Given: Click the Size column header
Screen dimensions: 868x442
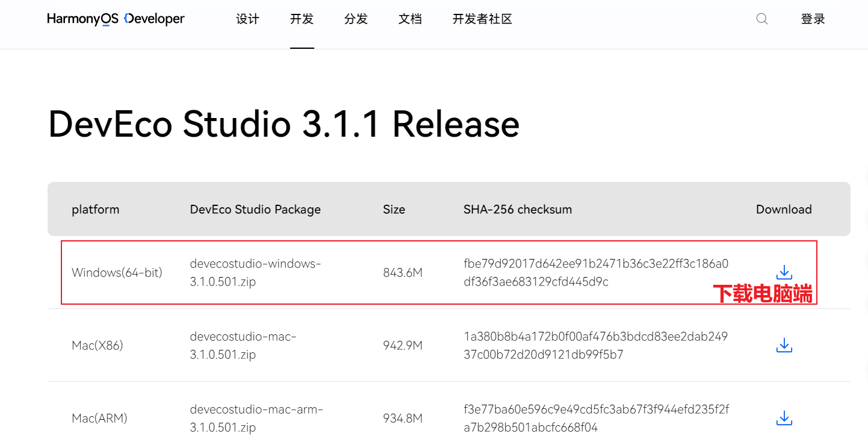Looking at the screenshot, I should (x=394, y=210).
